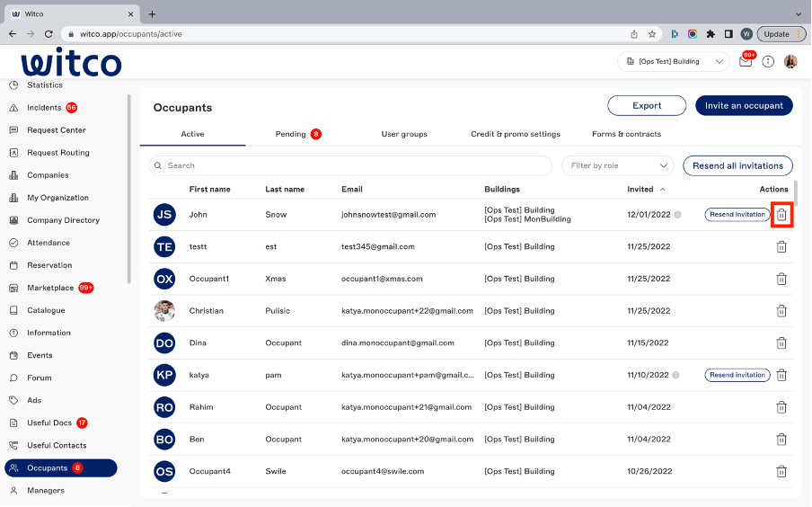Image resolution: width=812 pixels, height=507 pixels.
Task: Go to Forms & contracts tab
Action: coord(627,134)
